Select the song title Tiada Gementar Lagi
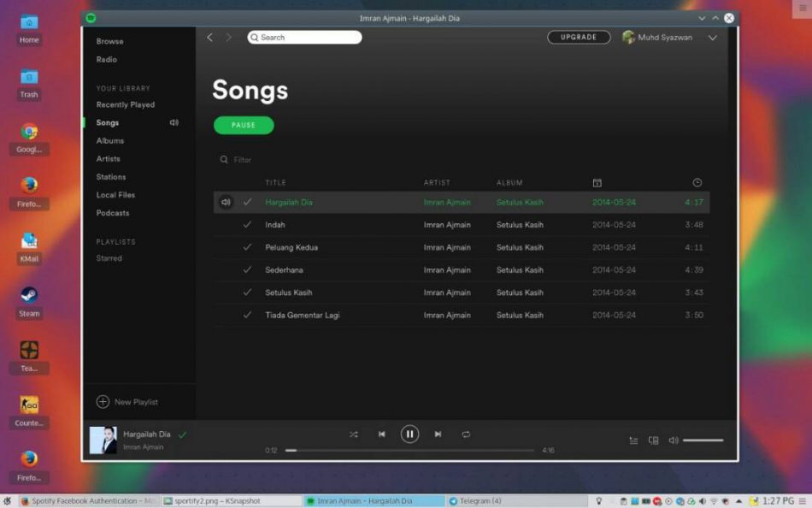The height and width of the screenshot is (508, 812). pos(302,316)
